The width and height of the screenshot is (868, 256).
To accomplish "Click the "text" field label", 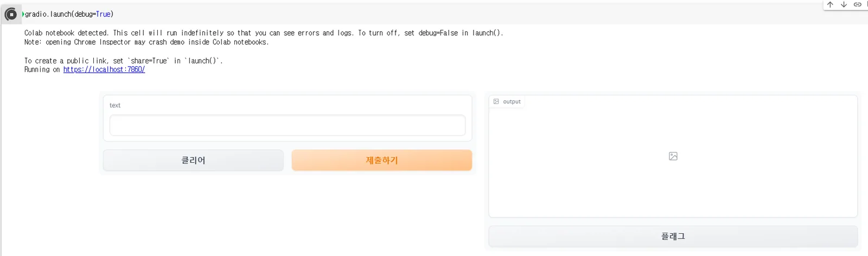I will click(x=115, y=105).
